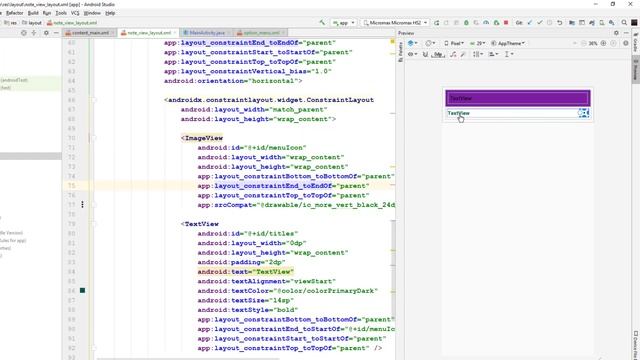Click the Infer Constraints wand icon
This screenshot has width=640, height=360.
pyautogui.click(x=463, y=54)
